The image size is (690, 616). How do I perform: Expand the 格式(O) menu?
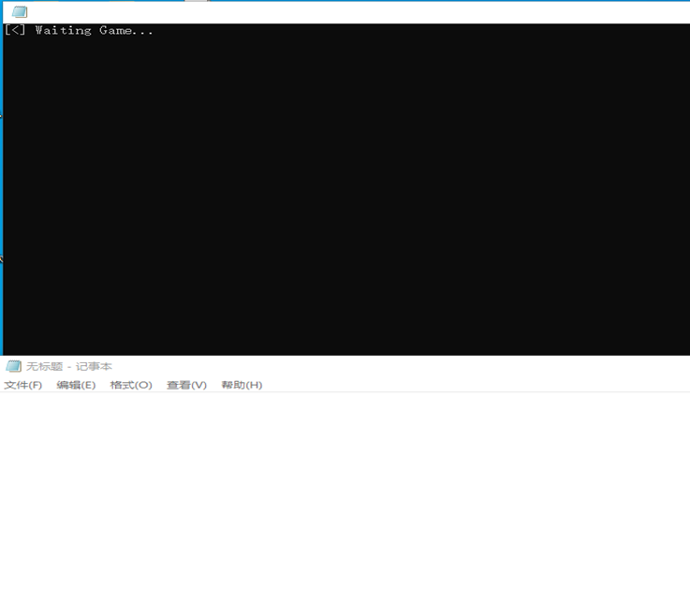[130, 385]
